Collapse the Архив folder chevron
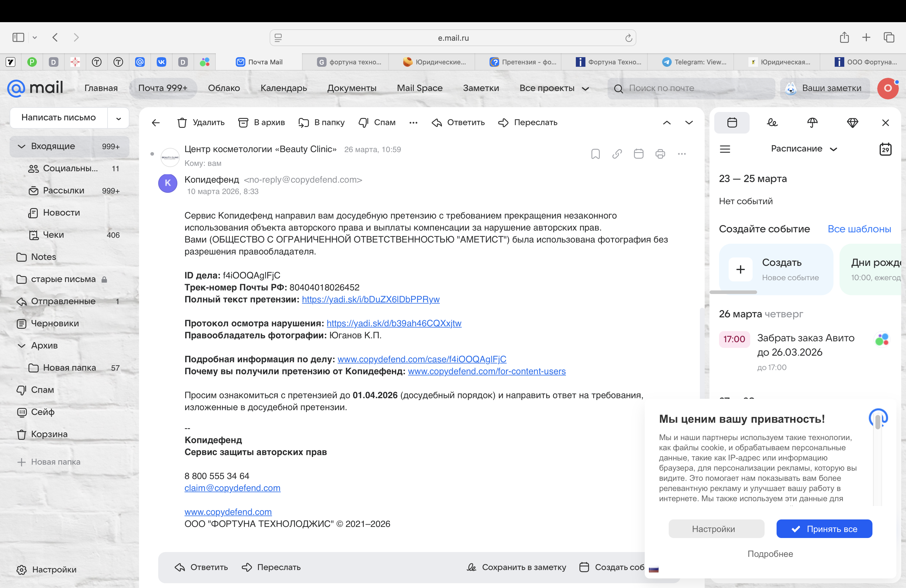This screenshot has width=906, height=588. click(22, 346)
